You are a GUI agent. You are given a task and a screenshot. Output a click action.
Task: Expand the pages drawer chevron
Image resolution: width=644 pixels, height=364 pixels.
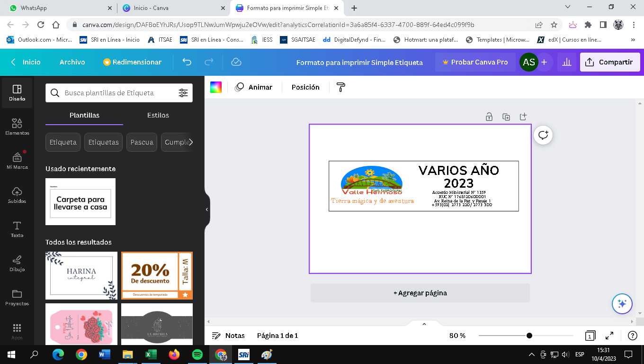[x=424, y=324]
